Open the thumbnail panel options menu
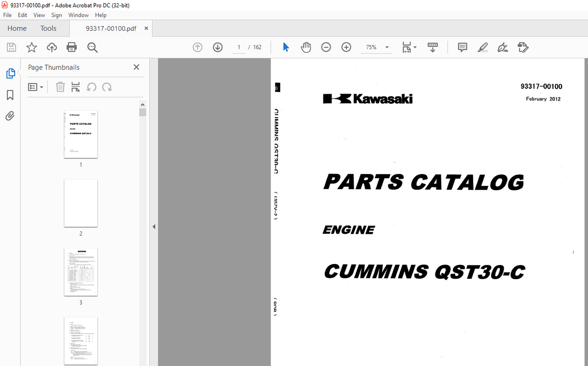Screen dimensions: 588x366 (x=36, y=87)
